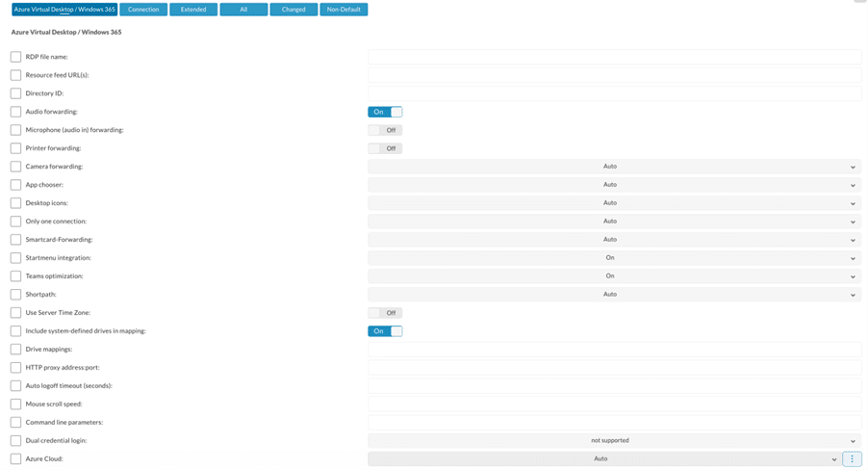Check the Teams optimization checkbox

(15, 276)
